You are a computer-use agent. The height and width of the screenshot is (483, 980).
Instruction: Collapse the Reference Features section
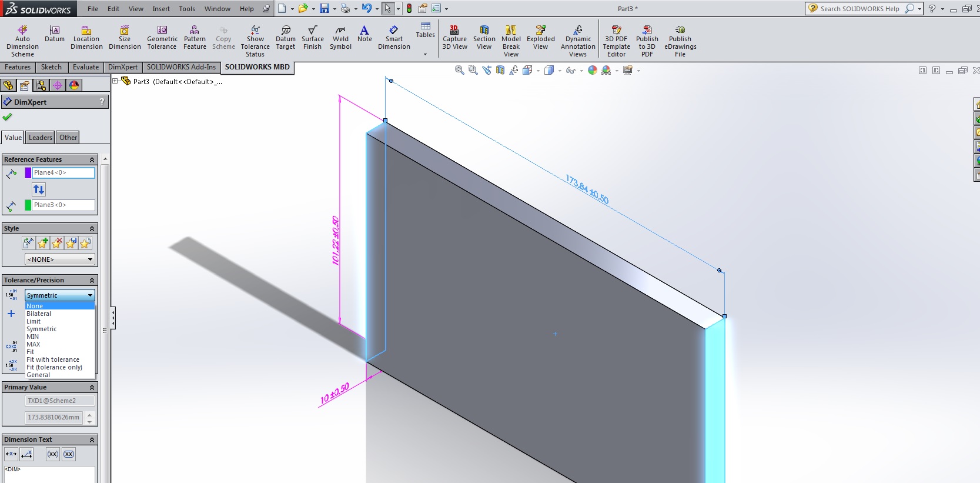click(x=92, y=160)
